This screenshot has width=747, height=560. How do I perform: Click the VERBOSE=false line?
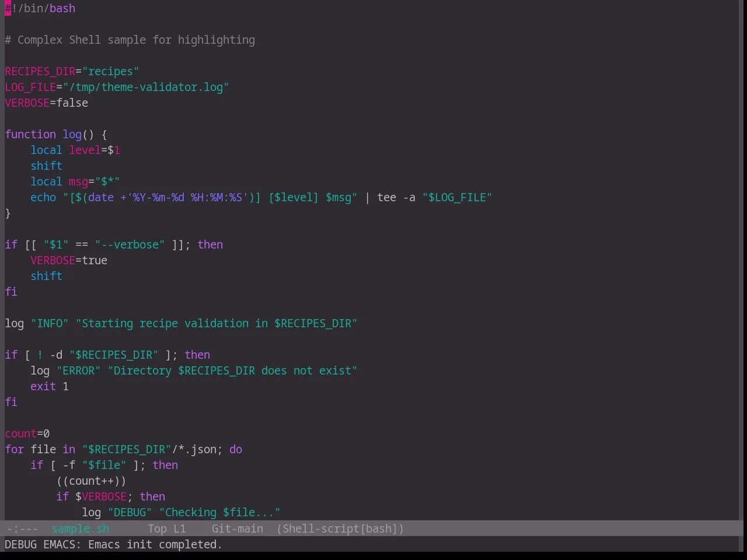[47, 103]
